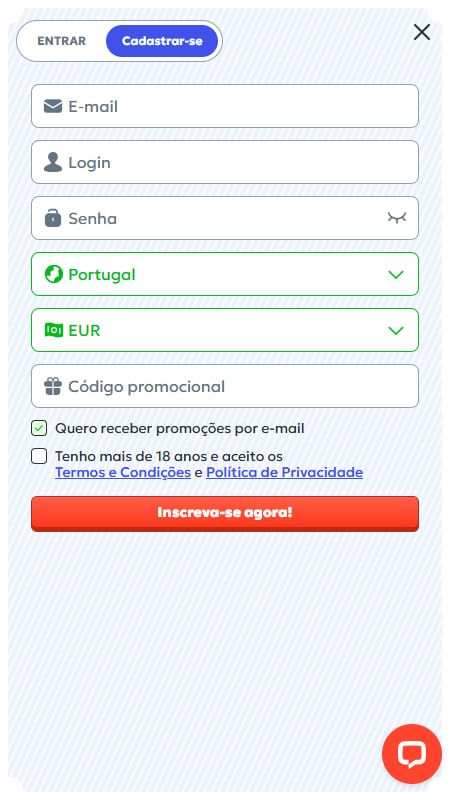Image resolution: width=450 pixels, height=800 pixels.
Task: Show password using the eye icon
Action: click(x=396, y=218)
